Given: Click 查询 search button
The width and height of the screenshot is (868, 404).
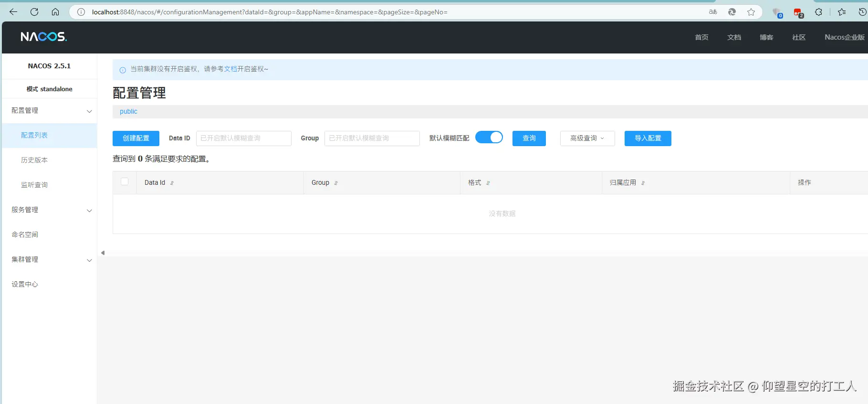Looking at the screenshot, I should pyautogui.click(x=529, y=138).
